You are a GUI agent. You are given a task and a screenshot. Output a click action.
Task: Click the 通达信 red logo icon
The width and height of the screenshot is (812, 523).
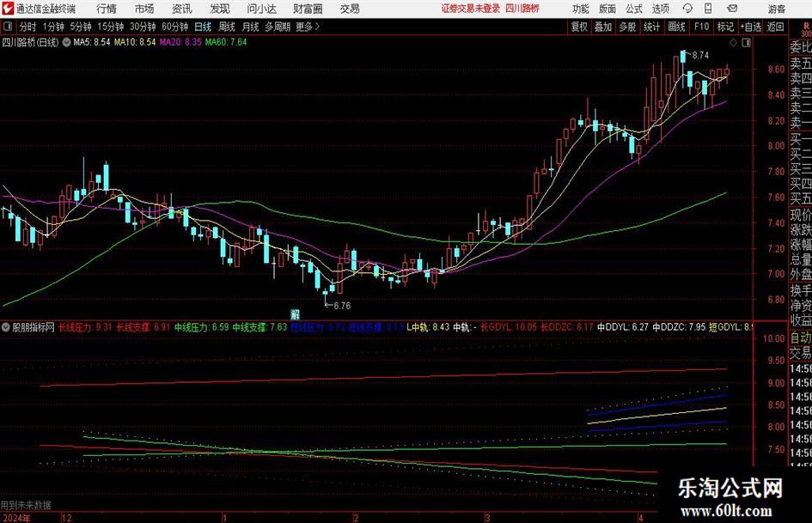(7, 9)
